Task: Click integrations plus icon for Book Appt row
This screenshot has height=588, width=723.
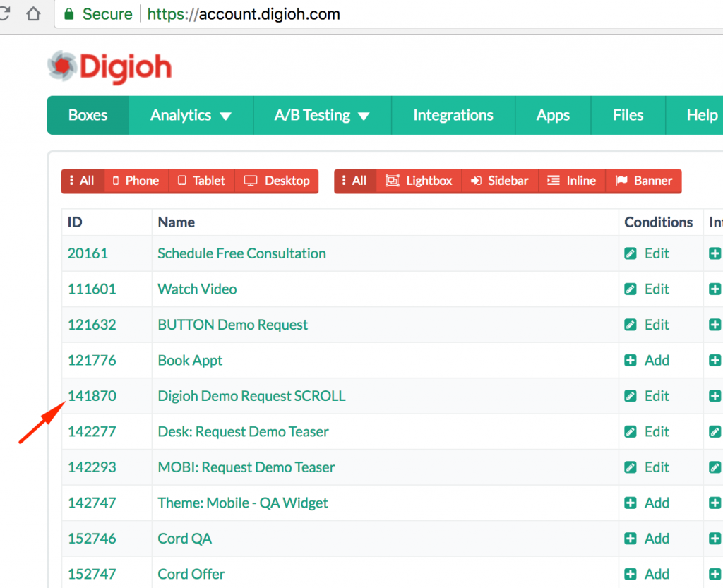Action: 715,361
